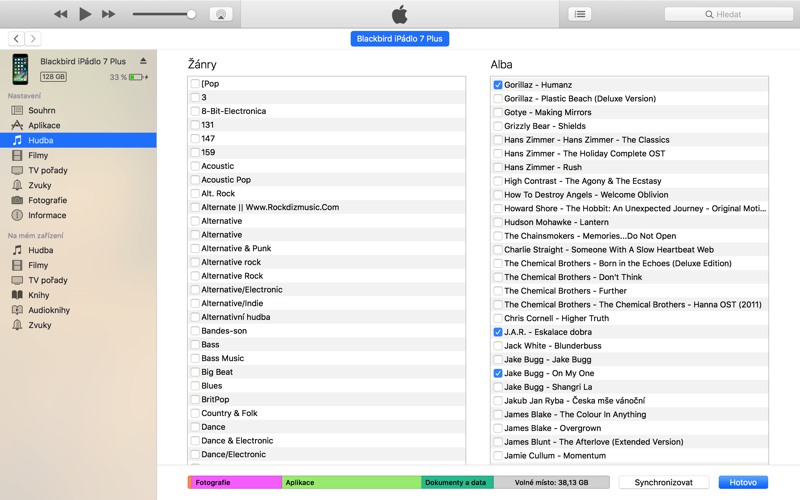800x500 pixels.
Task: Select 'Jakub Jan Ryba - Česka mše vánoční'
Action: tap(574, 401)
